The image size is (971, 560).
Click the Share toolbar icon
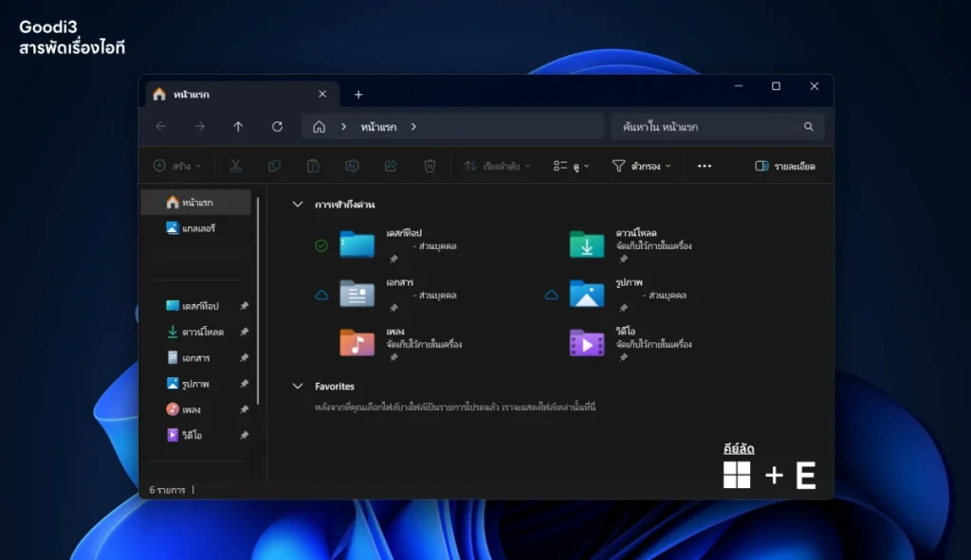[391, 166]
